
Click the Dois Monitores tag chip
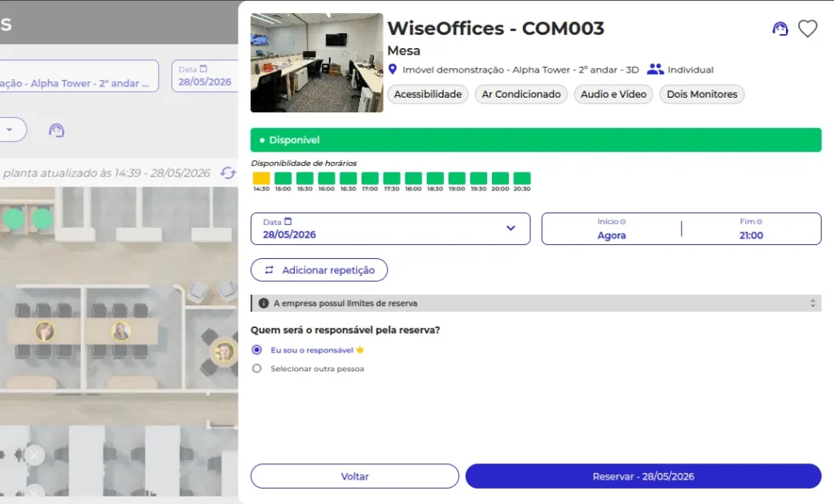[x=701, y=94]
